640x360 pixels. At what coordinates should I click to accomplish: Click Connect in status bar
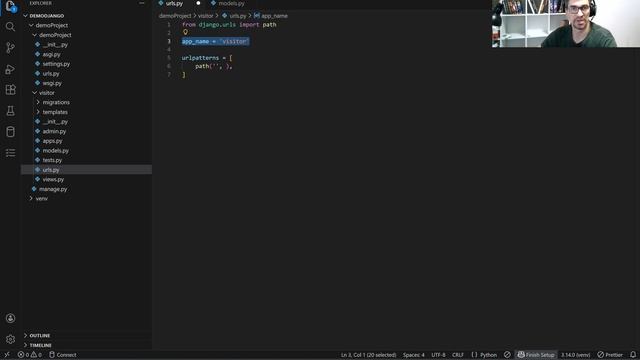[63, 355]
